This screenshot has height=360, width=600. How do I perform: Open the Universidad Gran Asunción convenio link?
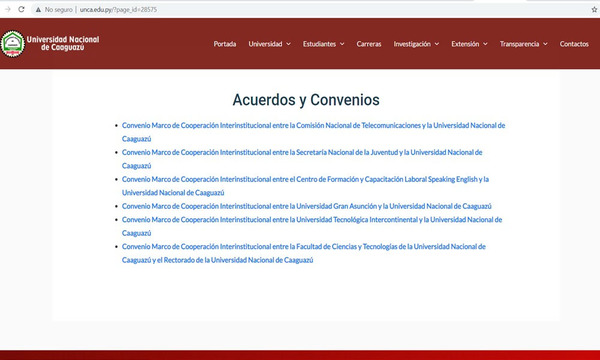click(x=307, y=206)
